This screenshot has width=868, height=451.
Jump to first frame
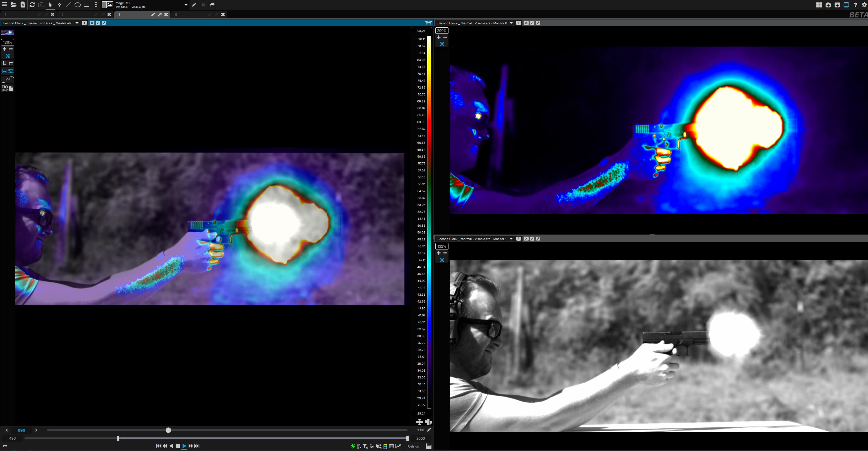159,446
